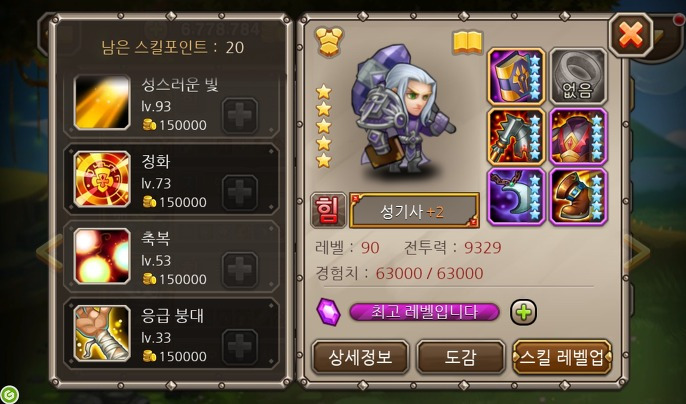Select the empty ring slot labeled 없음

pyautogui.click(x=578, y=77)
